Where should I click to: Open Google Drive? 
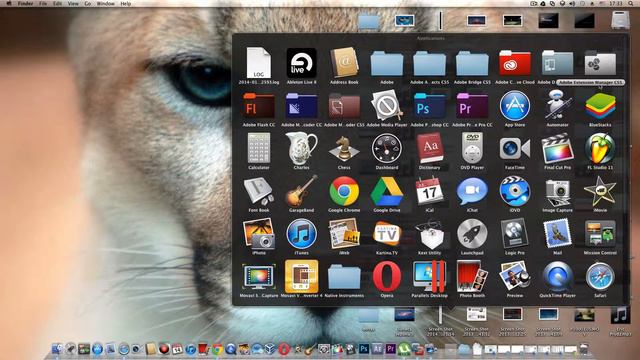(x=387, y=192)
